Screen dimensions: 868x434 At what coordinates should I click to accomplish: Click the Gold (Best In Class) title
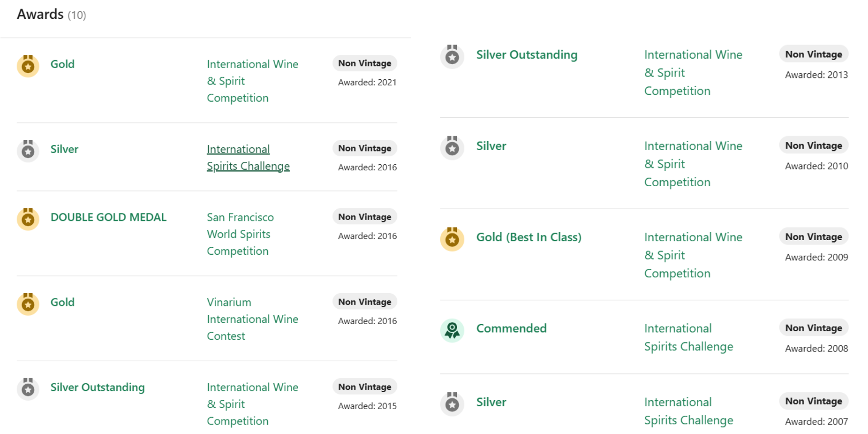coord(528,237)
